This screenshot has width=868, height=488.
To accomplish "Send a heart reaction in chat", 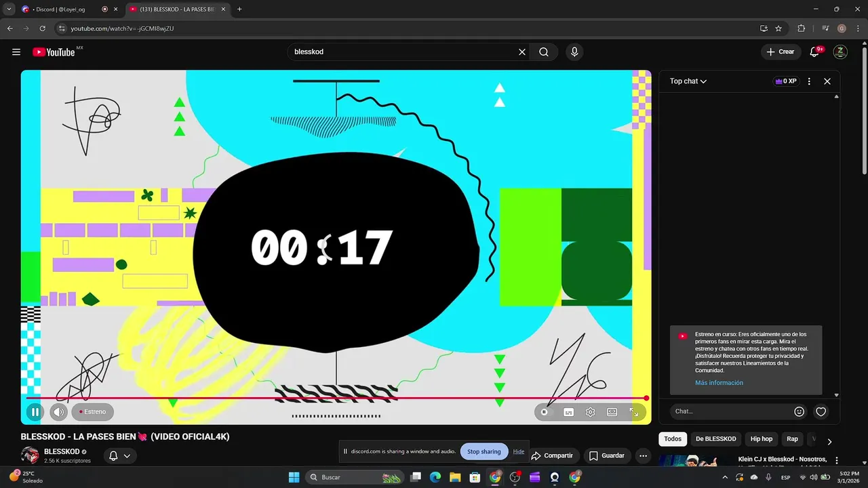I will point(821,411).
